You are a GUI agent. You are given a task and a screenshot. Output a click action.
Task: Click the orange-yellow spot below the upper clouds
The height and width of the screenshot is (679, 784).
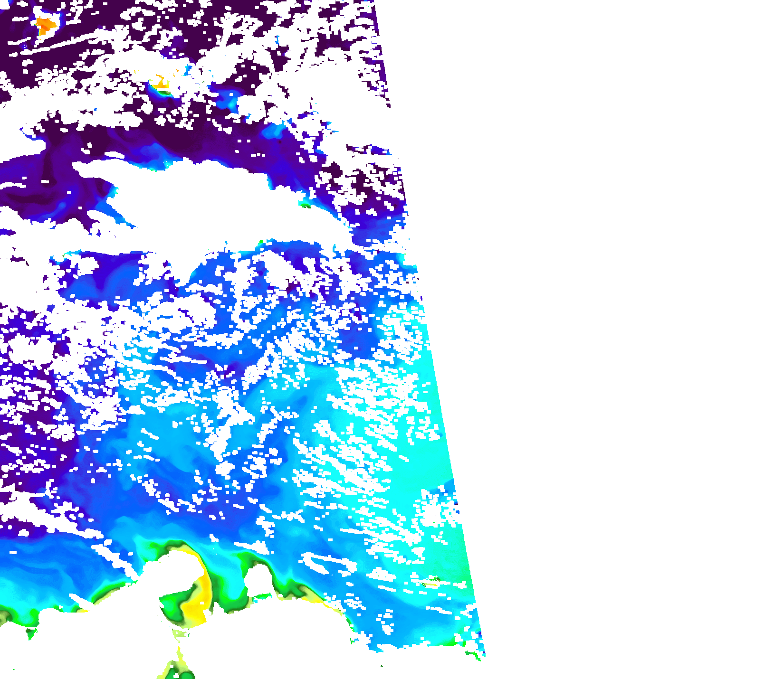[x=162, y=82]
